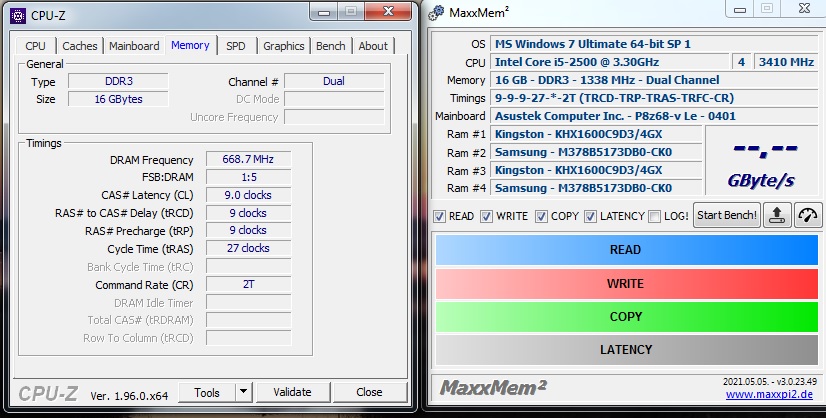Screen dimensions: 826x418
Task: Click the DDR3 memory type field
Action: (119, 81)
